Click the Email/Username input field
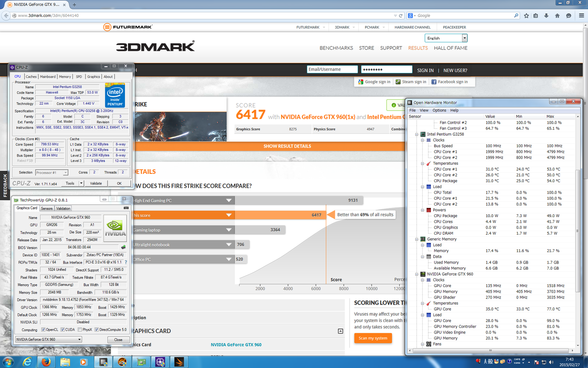The image size is (588, 368). click(x=332, y=69)
